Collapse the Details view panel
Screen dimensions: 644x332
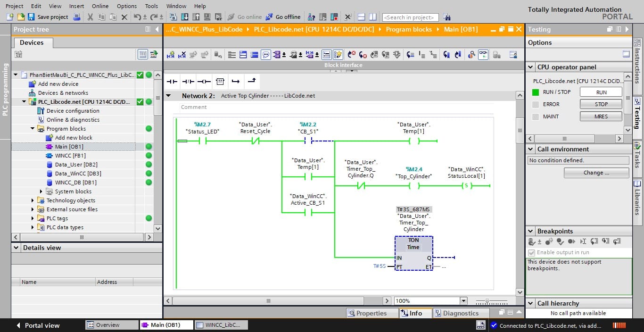[17, 248]
